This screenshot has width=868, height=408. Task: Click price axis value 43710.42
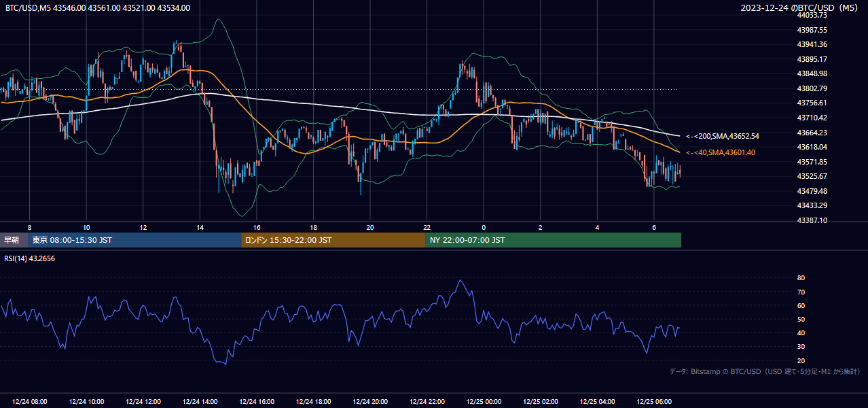812,118
